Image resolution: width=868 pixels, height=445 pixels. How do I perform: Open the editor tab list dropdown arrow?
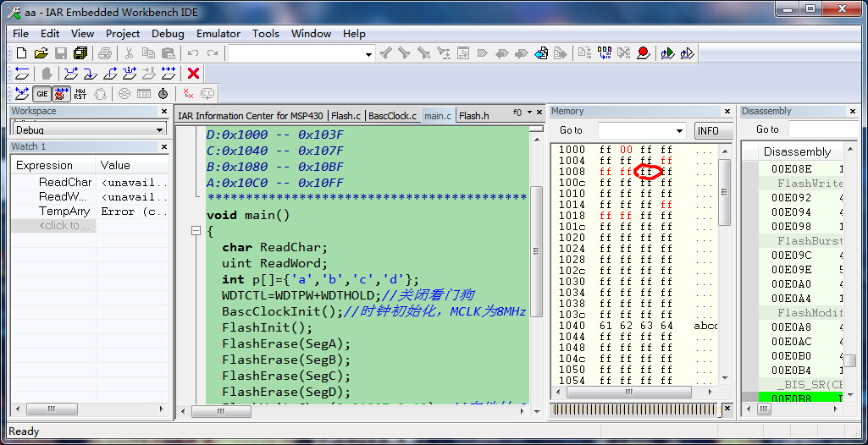(x=529, y=113)
